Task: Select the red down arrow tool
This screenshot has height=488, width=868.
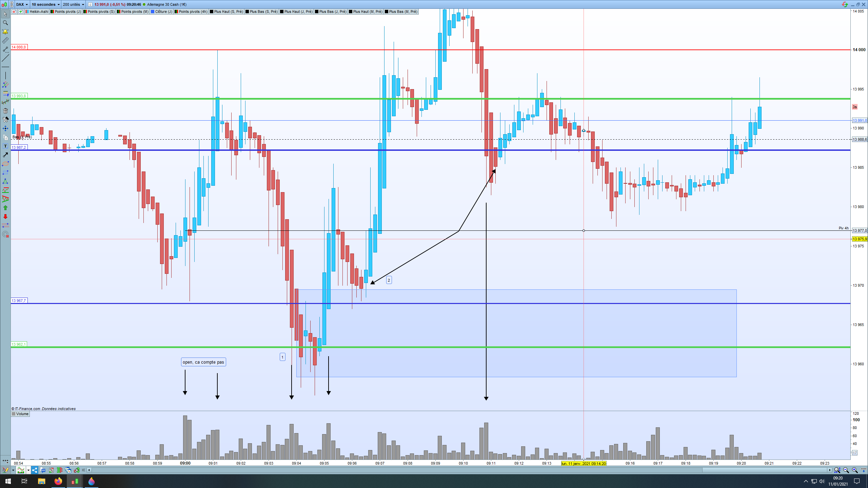Action: [x=5, y=217]
